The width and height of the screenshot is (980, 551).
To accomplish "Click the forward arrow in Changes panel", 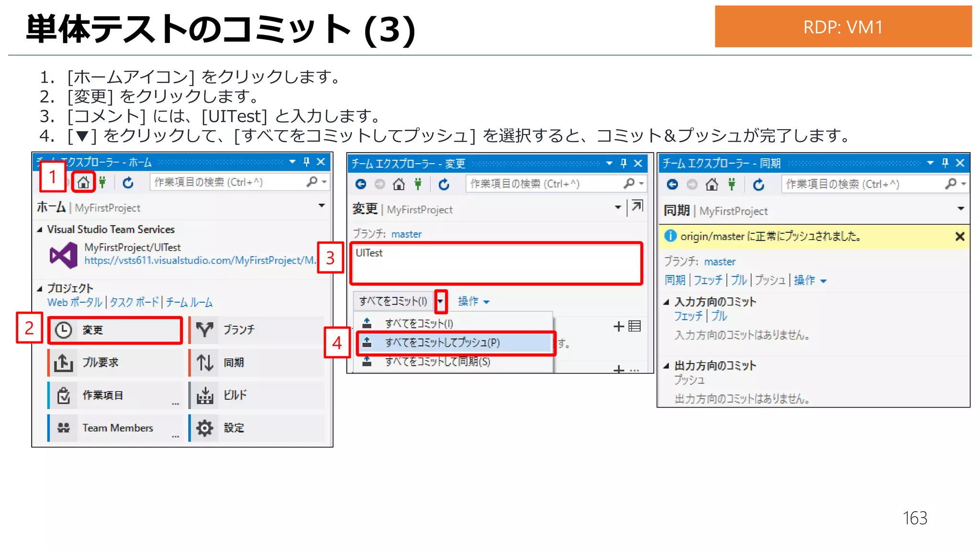I will (379, 184).
